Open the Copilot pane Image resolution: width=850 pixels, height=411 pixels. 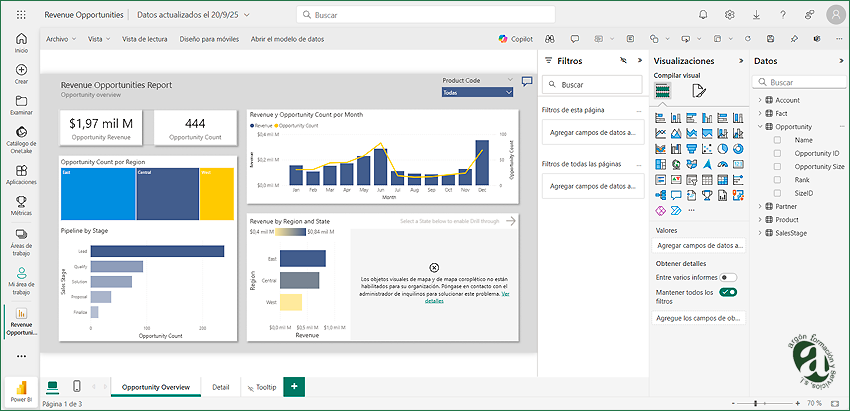tap(516, 39)
